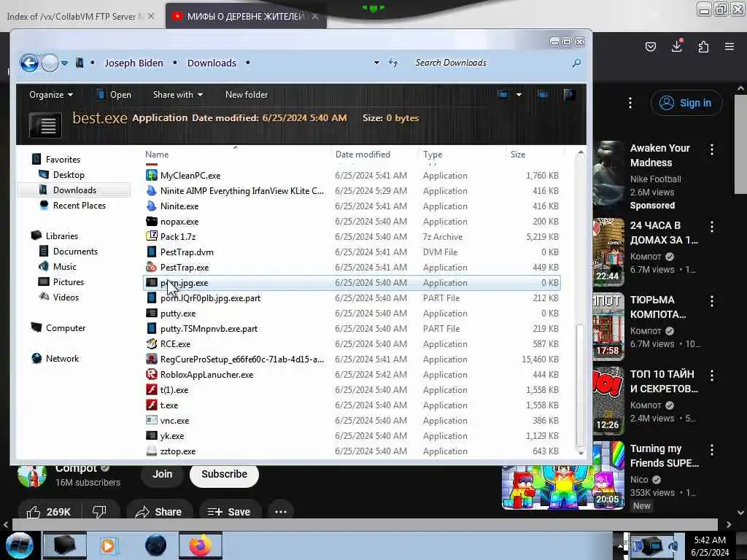Open Firefox extensions puzzle icon
Screen dimensions: 747x560
[703, 46]
